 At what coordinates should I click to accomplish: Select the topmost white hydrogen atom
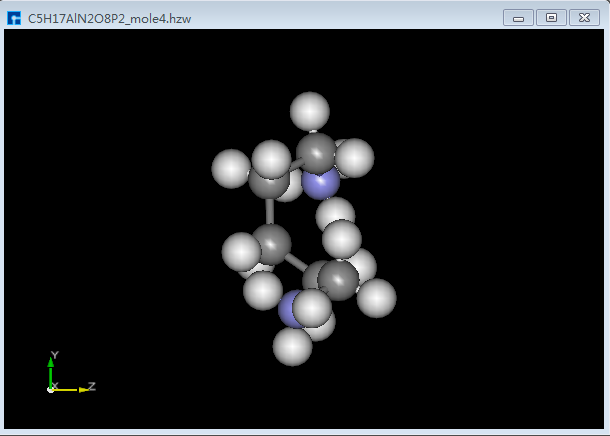coord(310,111)
